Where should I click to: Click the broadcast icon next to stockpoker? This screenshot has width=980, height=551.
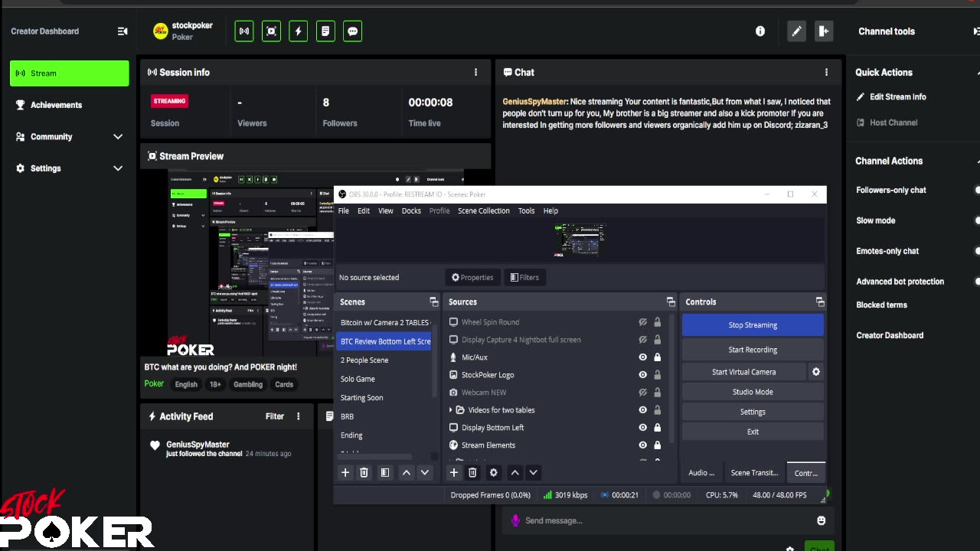pos(244,31)
